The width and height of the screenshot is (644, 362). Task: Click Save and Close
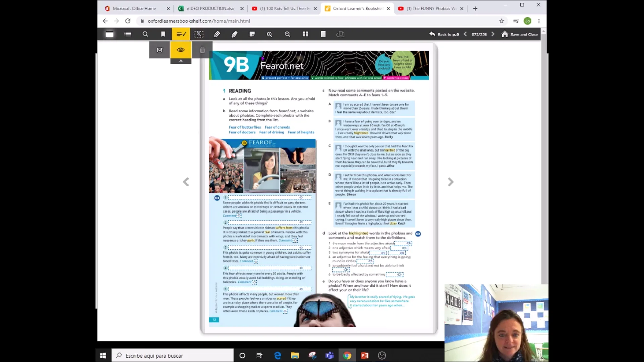tap(520, 34)
